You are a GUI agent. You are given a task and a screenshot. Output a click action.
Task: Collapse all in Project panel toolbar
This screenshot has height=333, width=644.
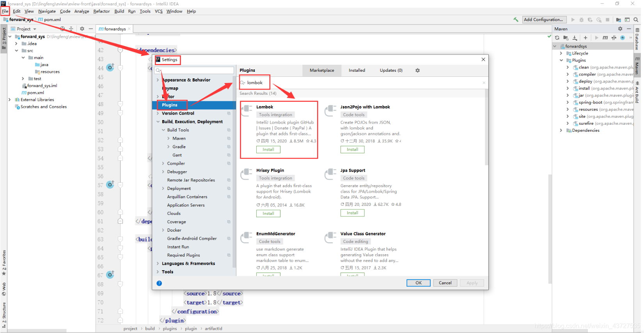[x=71, y=29]
